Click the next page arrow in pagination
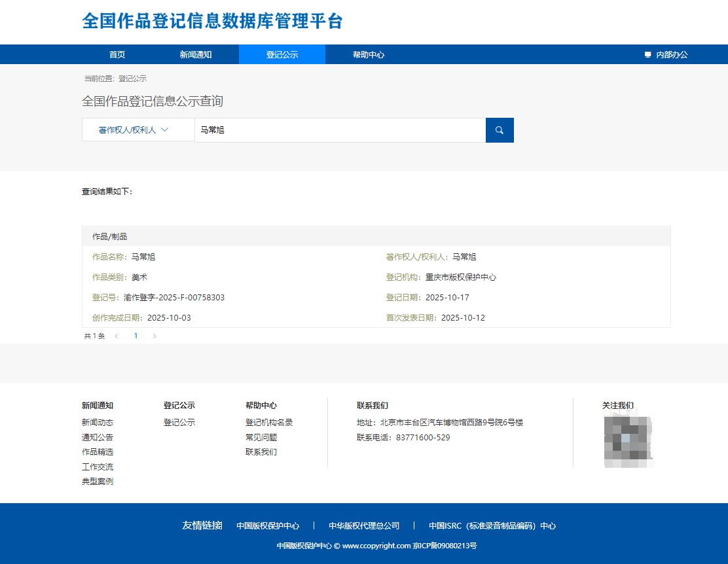Viewport: 728px width, 564px height. [155, 335]
